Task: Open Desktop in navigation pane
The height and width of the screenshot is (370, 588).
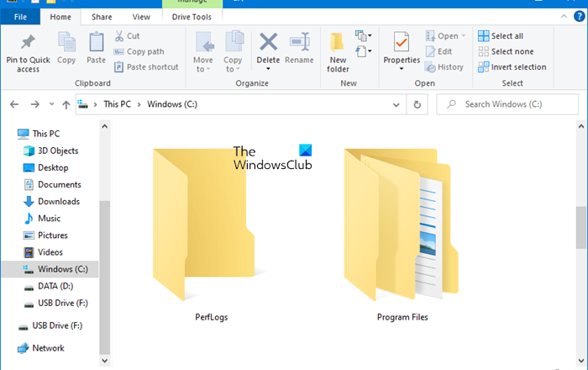Action: coord(45,167)
